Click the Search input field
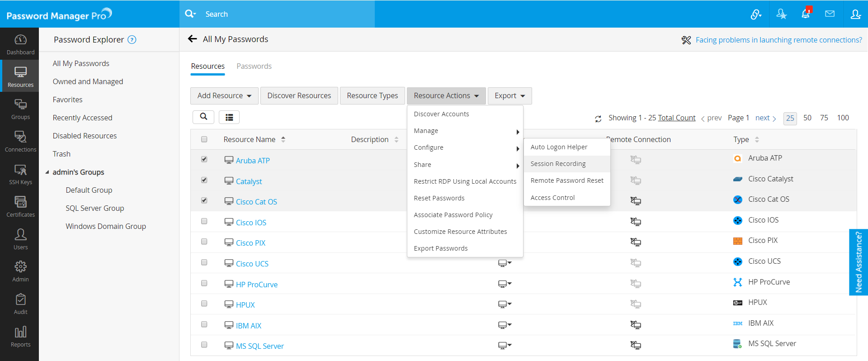Image resolution: width=868 pixels, height=361 pixels. (285, 14)
